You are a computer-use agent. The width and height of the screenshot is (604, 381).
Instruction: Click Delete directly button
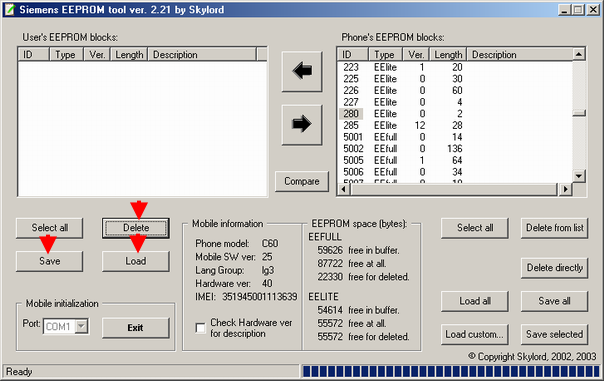tap(555, 268)
